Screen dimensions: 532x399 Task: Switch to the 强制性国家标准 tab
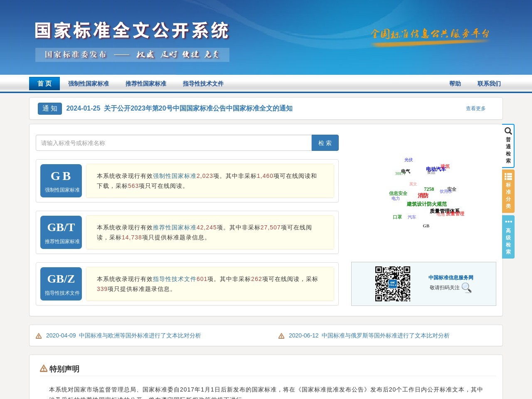tap(88, 84)
